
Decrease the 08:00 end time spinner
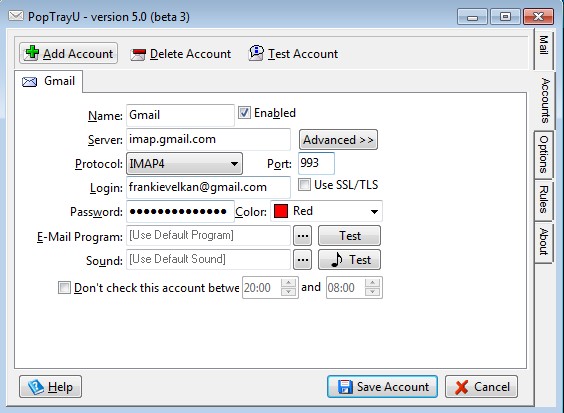[x=373, y=292]
